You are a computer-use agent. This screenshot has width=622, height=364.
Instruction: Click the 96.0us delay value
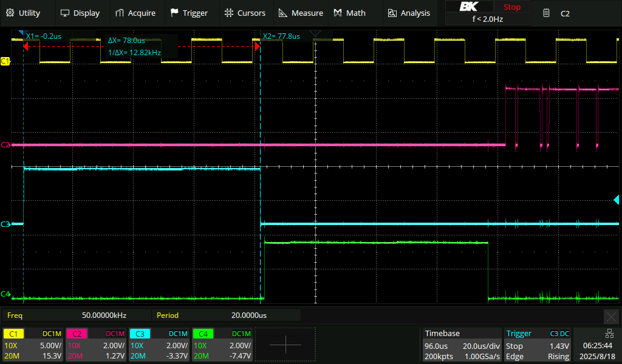pos(436,346)
